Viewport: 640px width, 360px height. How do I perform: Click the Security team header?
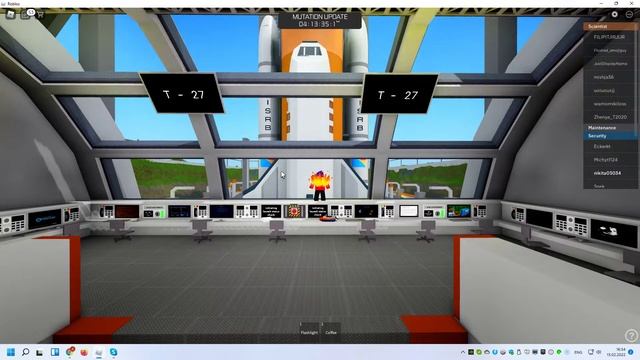tap(611, 136)
